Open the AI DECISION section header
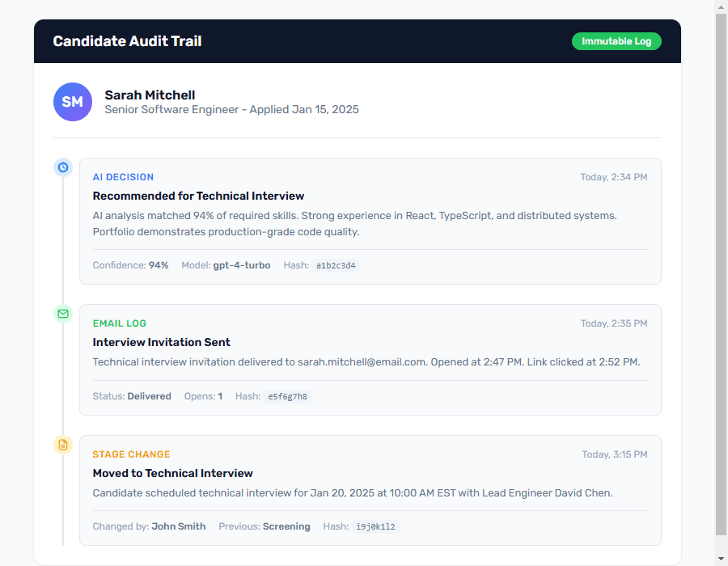The image size is (728, 566). click(122, 176)
